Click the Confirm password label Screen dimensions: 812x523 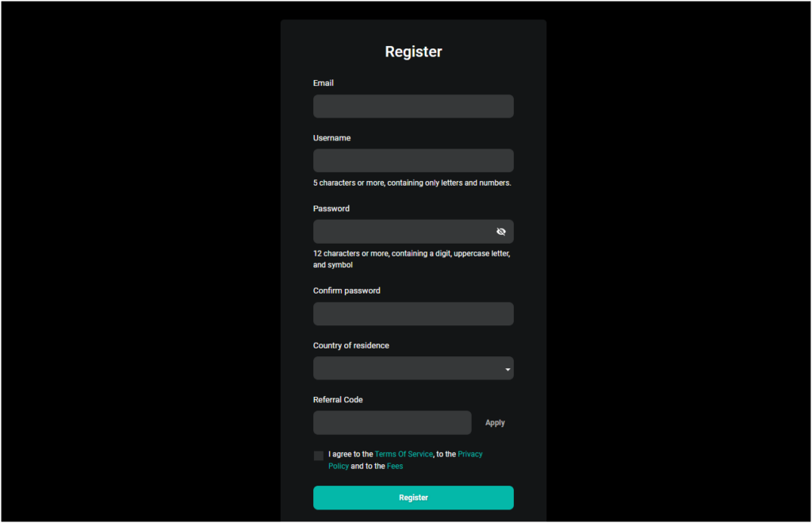click(x=347, y=290)
